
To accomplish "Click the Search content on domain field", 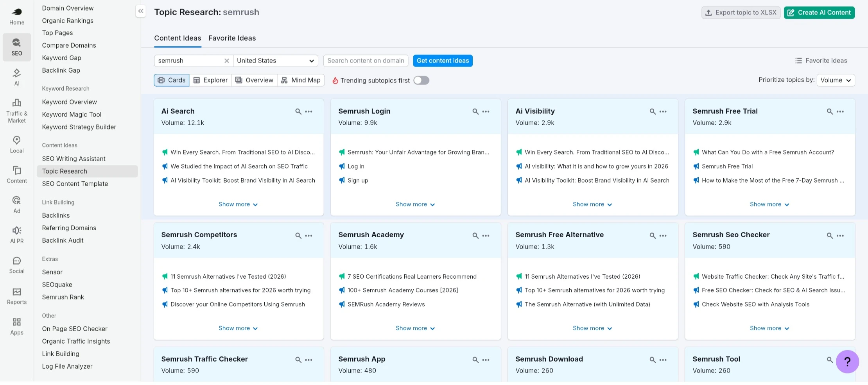I will pos(366,61).
